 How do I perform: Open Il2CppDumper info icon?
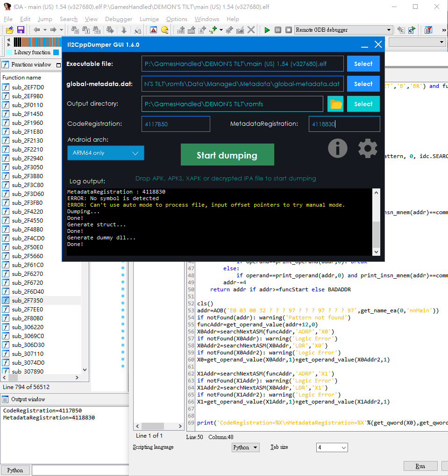[x=338, y=148]
